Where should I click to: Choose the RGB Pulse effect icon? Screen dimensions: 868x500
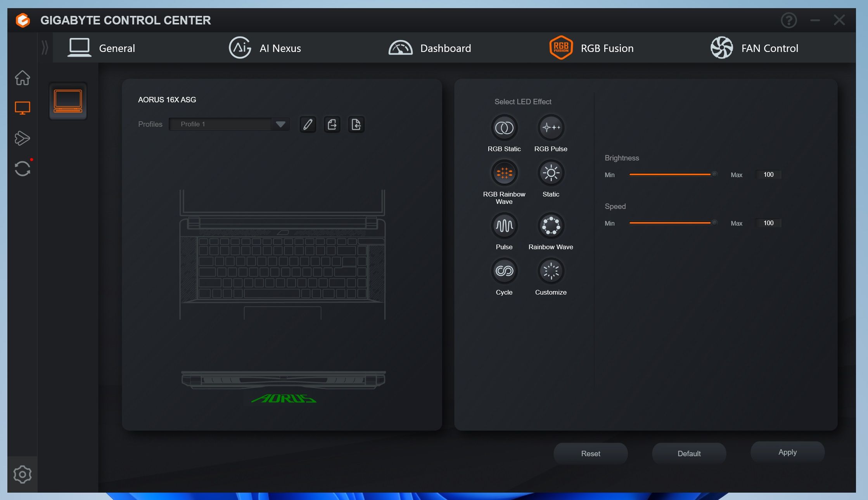551,128
